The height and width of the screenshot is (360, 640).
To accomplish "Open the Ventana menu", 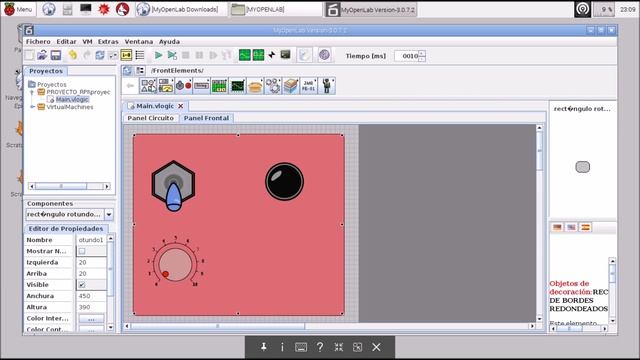I will pos(138,42).
